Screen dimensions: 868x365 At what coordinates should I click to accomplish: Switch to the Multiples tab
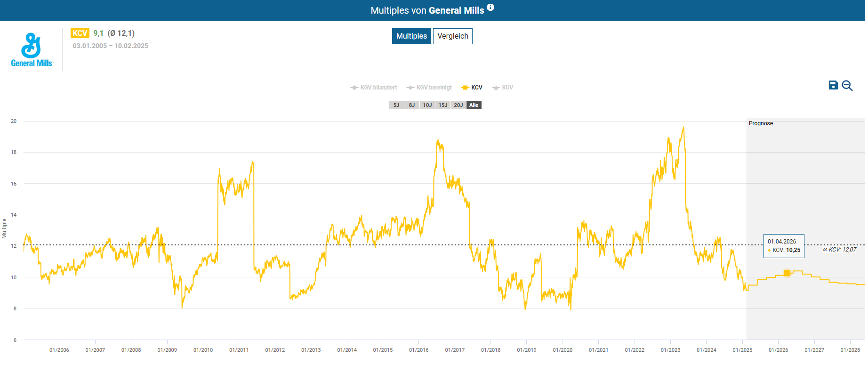[411, 36]
